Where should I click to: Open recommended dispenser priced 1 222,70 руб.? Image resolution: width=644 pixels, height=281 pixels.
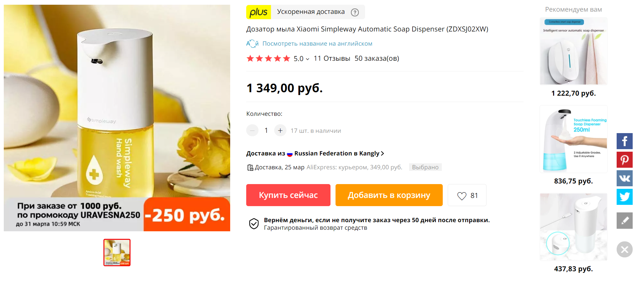(x=574, y=57)
